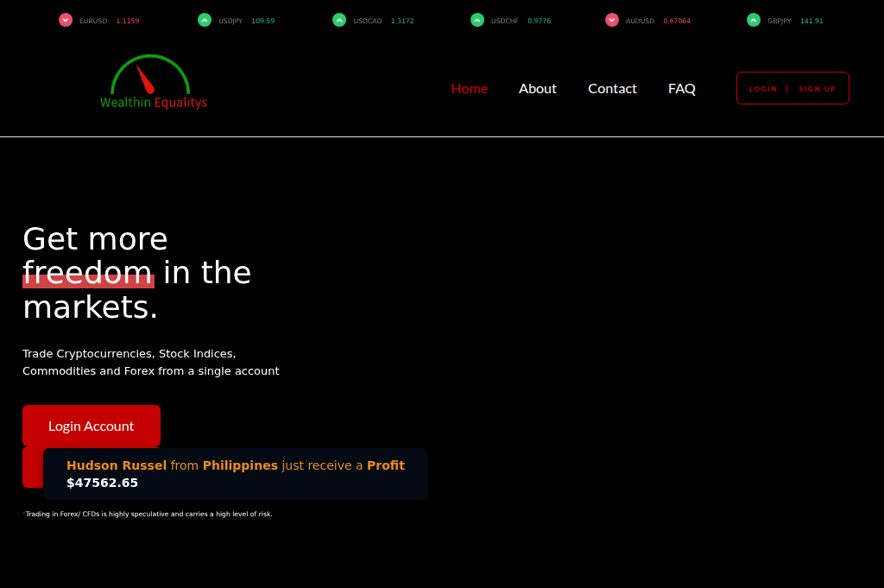Click the red-highlighted word freedom
This screenshot has width=884, height=588.
(88, 273)
